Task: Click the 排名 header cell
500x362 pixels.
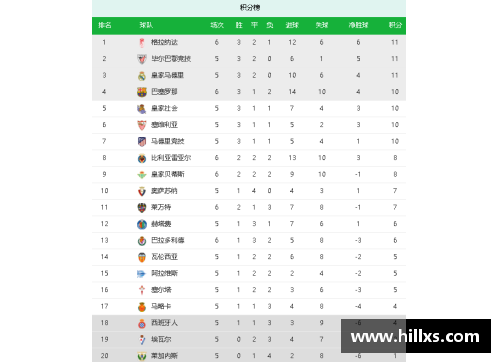Action: pos(105,25)
